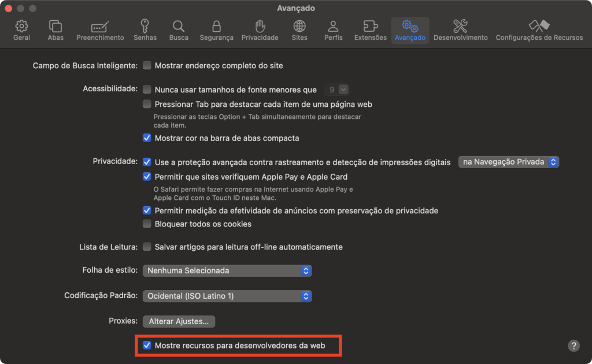Toggle Salvar artigos para leitura off-line
Screen dimensions: 592x364
pyautogui.click(x=147, y=247)
